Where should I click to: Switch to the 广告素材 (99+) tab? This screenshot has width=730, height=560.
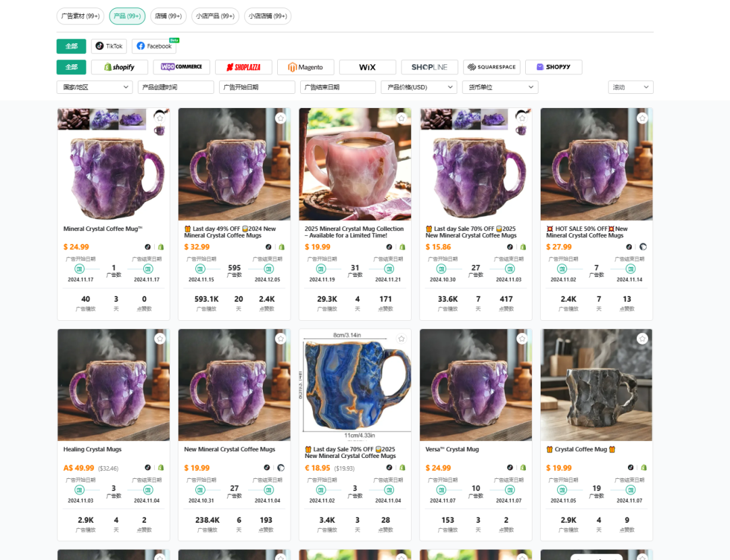pyautogui.click(x=80, y=16)
